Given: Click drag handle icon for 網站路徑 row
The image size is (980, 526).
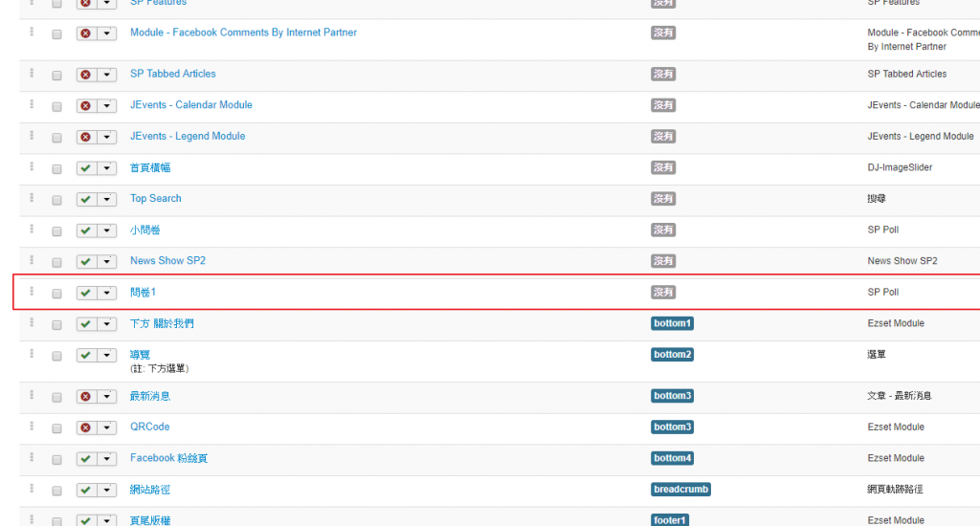Looking at the screenshot, I should coord(32,489).
